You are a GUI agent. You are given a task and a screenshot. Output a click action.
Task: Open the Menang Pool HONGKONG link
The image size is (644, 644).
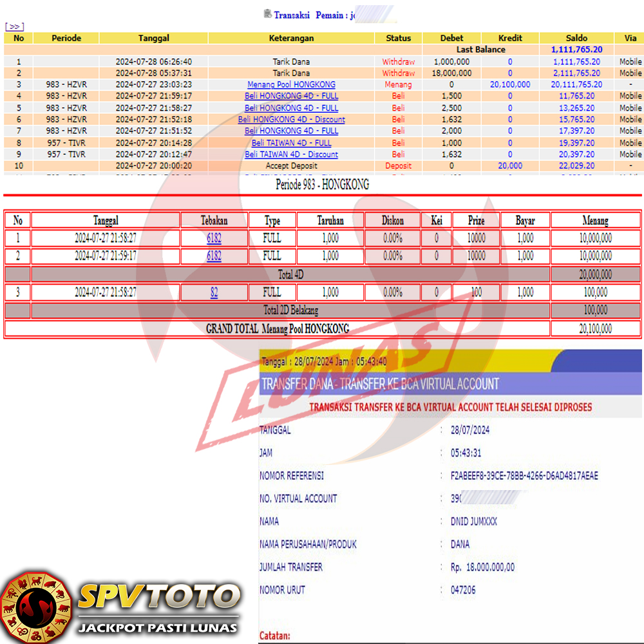click(x=291, y=84)
